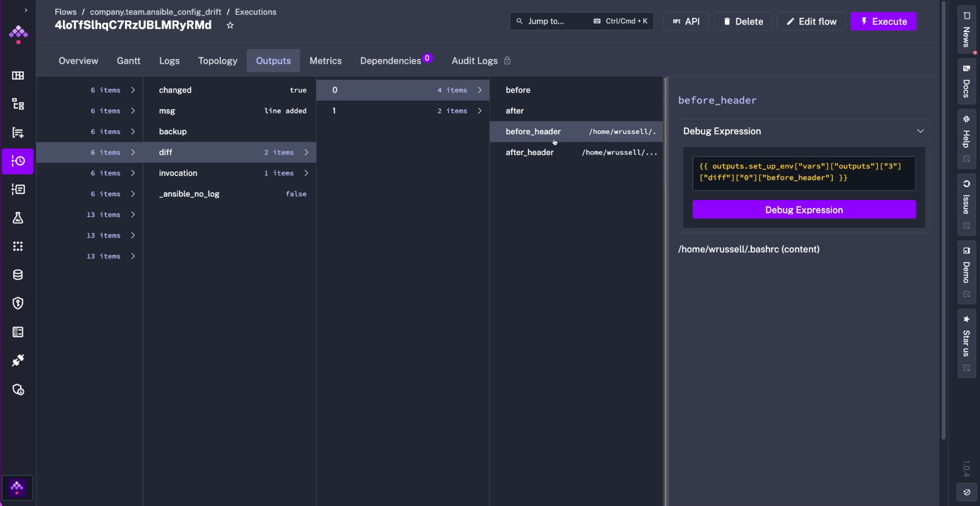Star the flow as a favorite
The width and height of the screenshot is (980, 506).
(230, 25)
